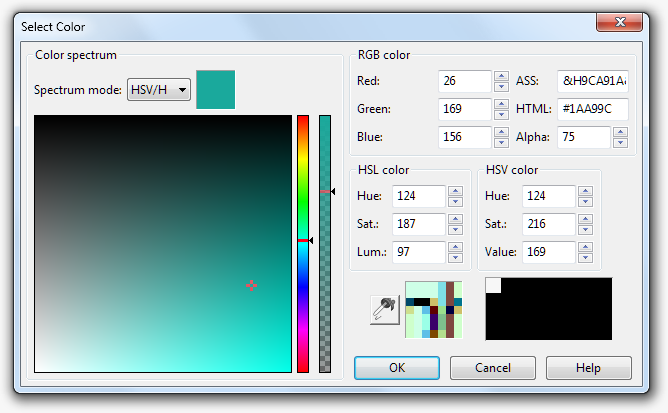Confirm the color with OK

click(397, 368)
